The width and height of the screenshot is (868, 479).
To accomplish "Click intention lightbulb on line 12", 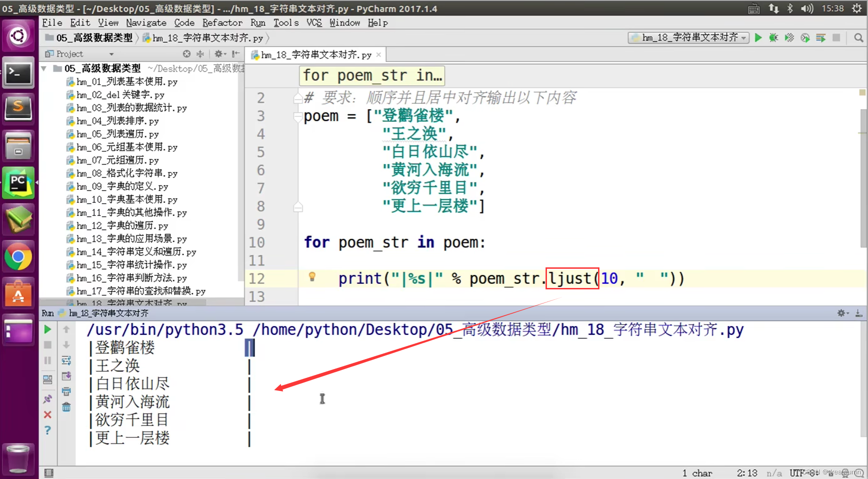I will pos(312,277).
